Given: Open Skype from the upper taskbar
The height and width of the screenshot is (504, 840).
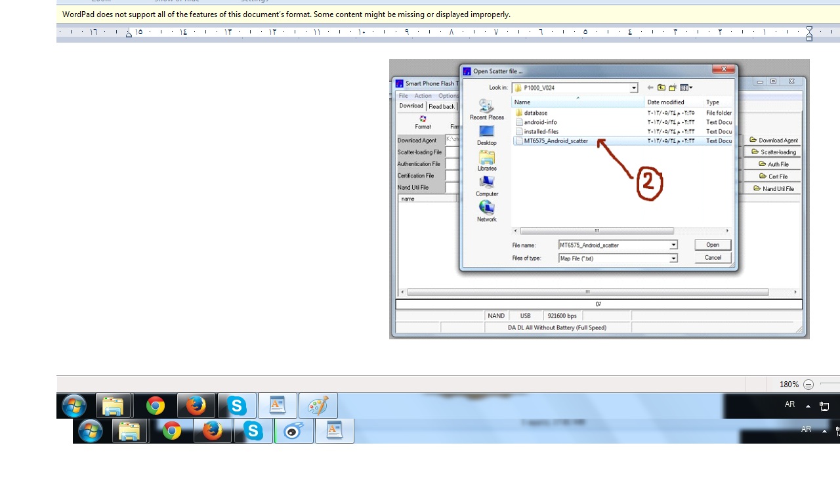Looking at the screenshot, I should (236, 406).
